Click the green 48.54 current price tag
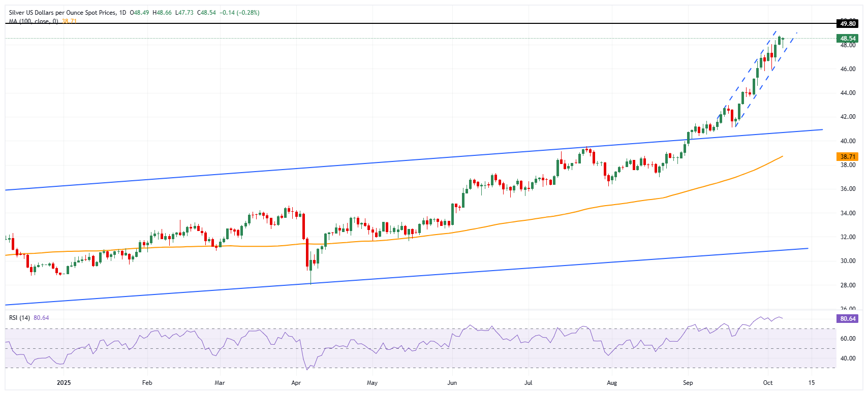 (x=847, y=39)
